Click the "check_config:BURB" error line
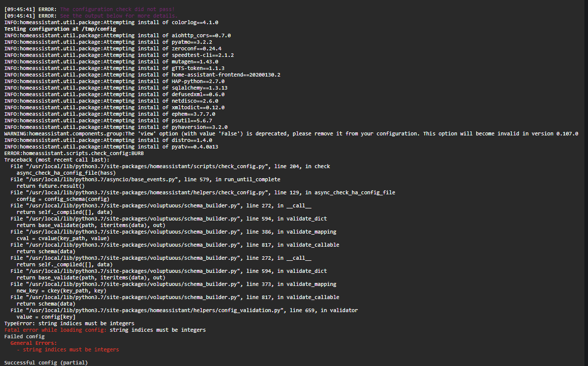This screenshot has width=588, height=366. (x=74, y=153)
